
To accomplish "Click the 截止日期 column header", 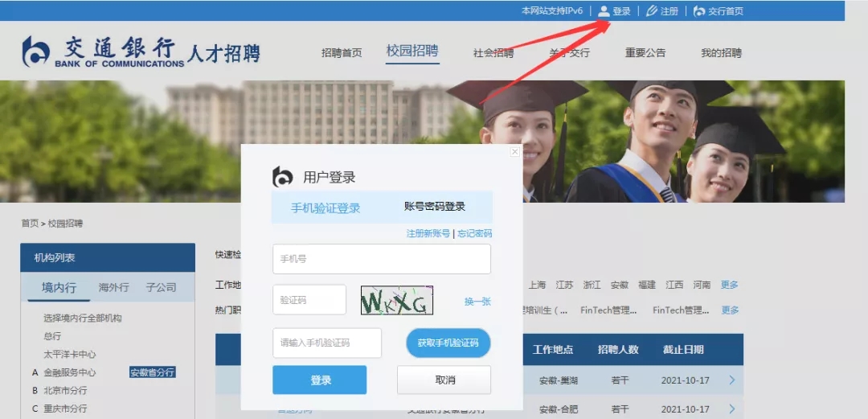I will (x=683, y=350).
